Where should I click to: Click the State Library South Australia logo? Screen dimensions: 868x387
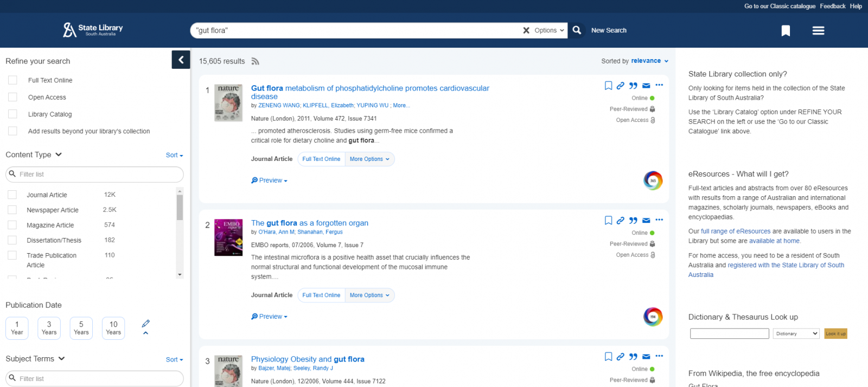tap(93, 29)
